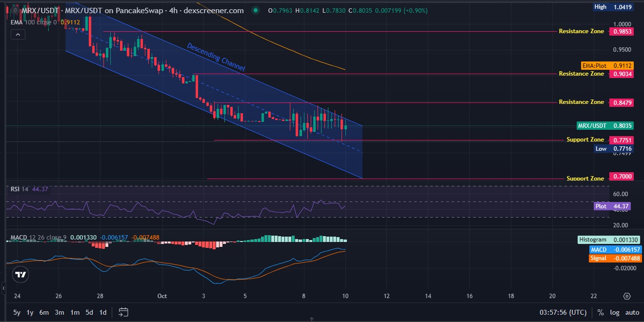Collapse the indicator legend with the arrow button

point(18,35)
